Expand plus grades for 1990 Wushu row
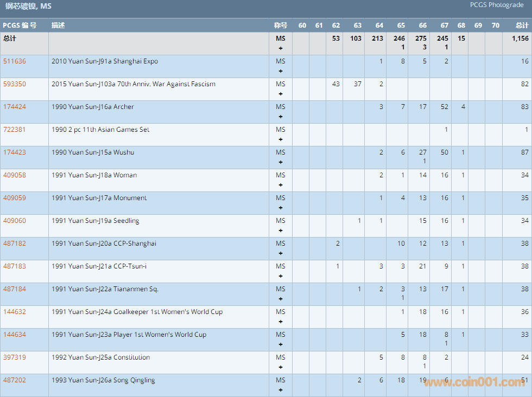 click(x=280, y=162)
